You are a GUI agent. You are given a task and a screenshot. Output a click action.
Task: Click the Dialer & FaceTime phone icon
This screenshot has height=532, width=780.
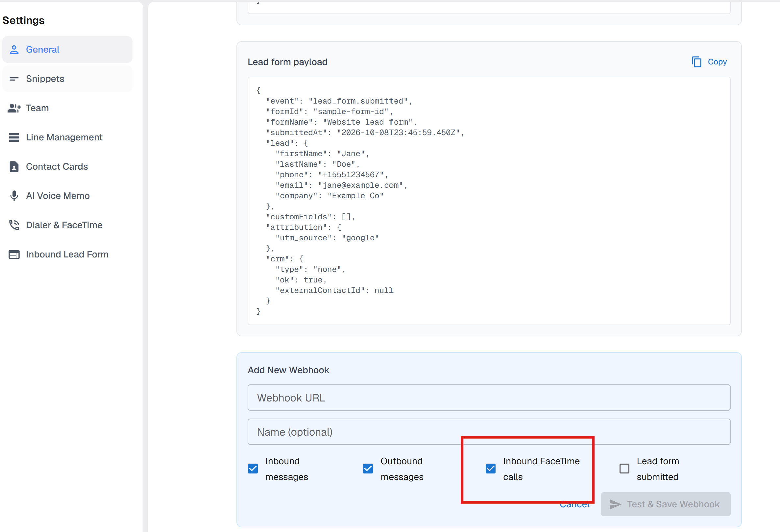[x=14, y=225]
